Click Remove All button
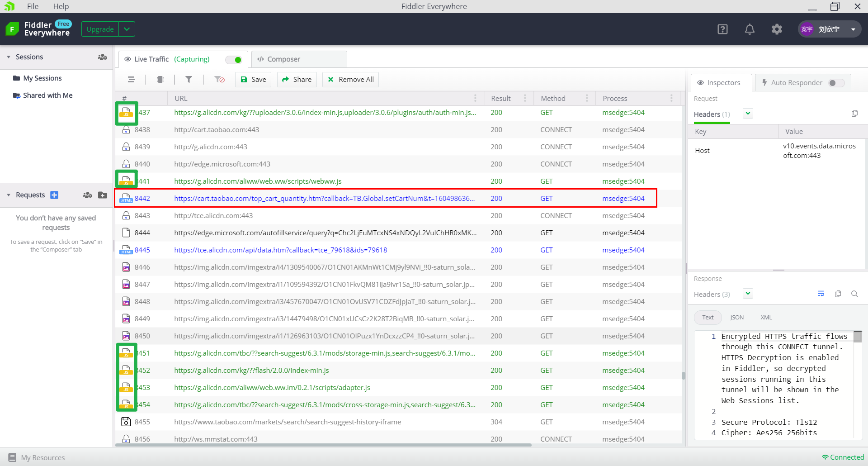Screen dimensions: 868x466 (x=350, y=80)
